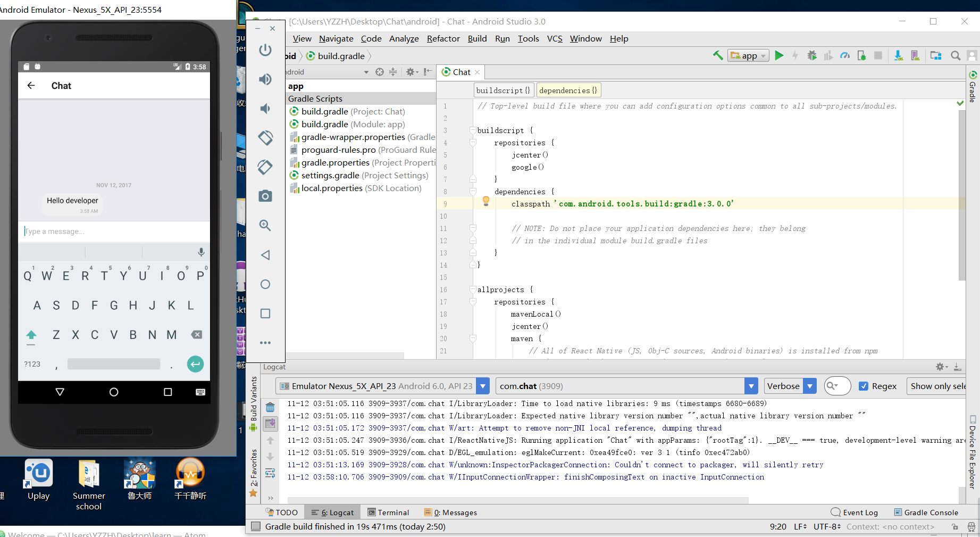Open the Refactor menu

443,38
